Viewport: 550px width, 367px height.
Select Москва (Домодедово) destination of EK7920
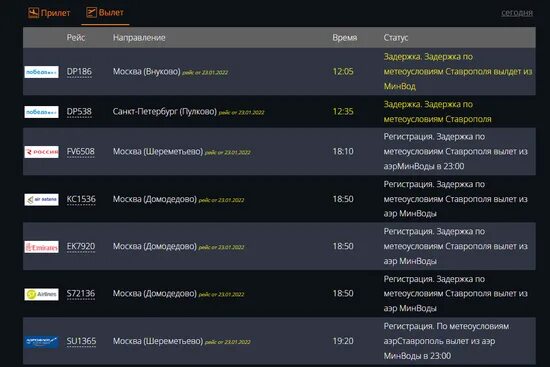[x=155, y=246]
